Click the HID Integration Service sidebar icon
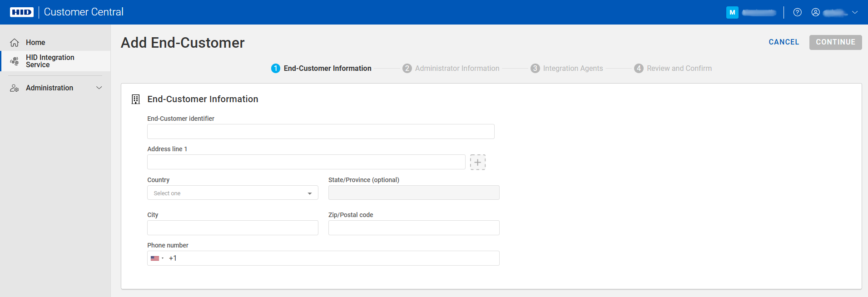The image size is (868, 297). coord(15,61)
